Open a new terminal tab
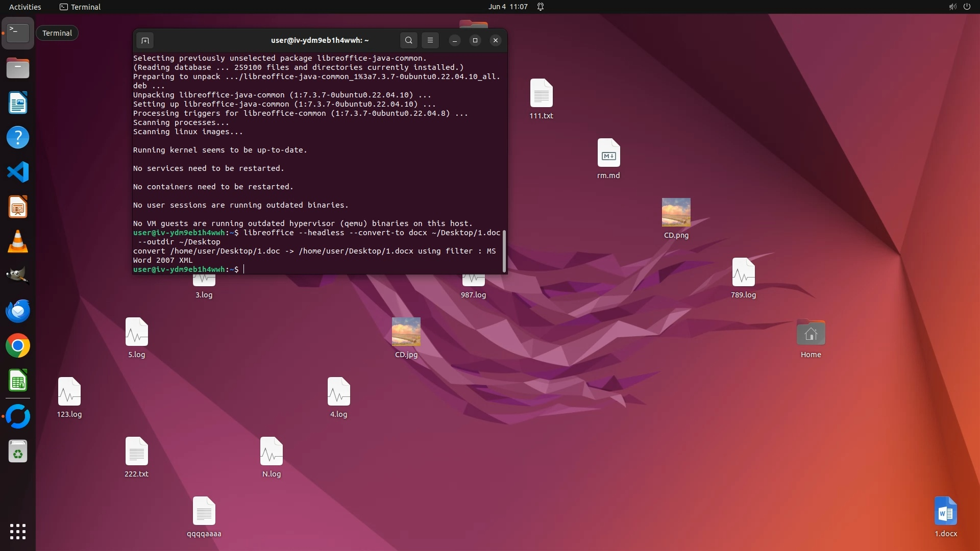Image resolution: width=980 pixels, height=551 pixels. tap(145, 40)
